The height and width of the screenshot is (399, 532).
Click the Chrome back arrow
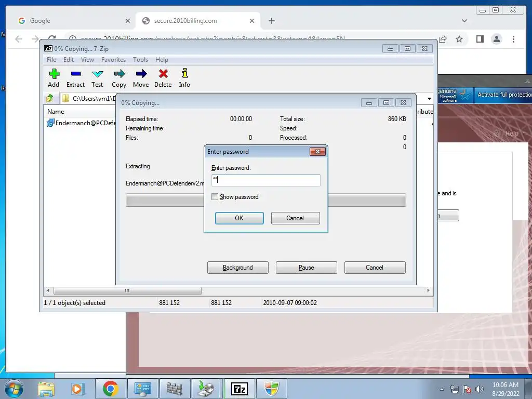coord(19,39)
